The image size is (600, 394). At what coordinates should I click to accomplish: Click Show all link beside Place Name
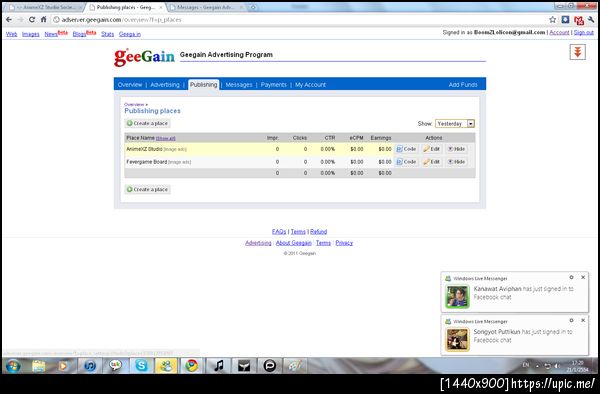click(166, 138)
